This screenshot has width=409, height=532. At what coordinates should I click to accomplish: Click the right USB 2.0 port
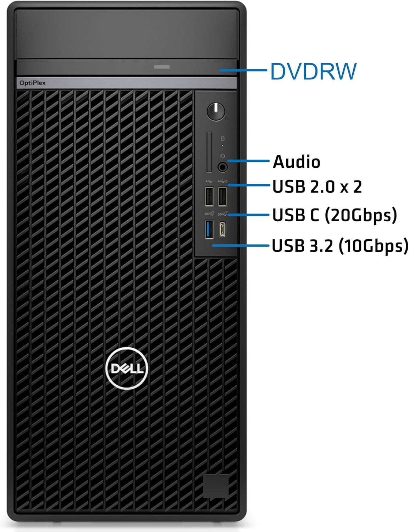coord(222,196)
